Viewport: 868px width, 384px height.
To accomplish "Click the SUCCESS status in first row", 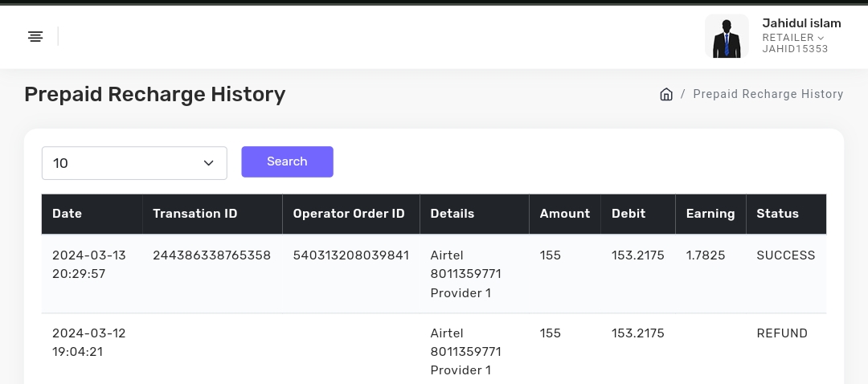I will [x=785, y=255].
